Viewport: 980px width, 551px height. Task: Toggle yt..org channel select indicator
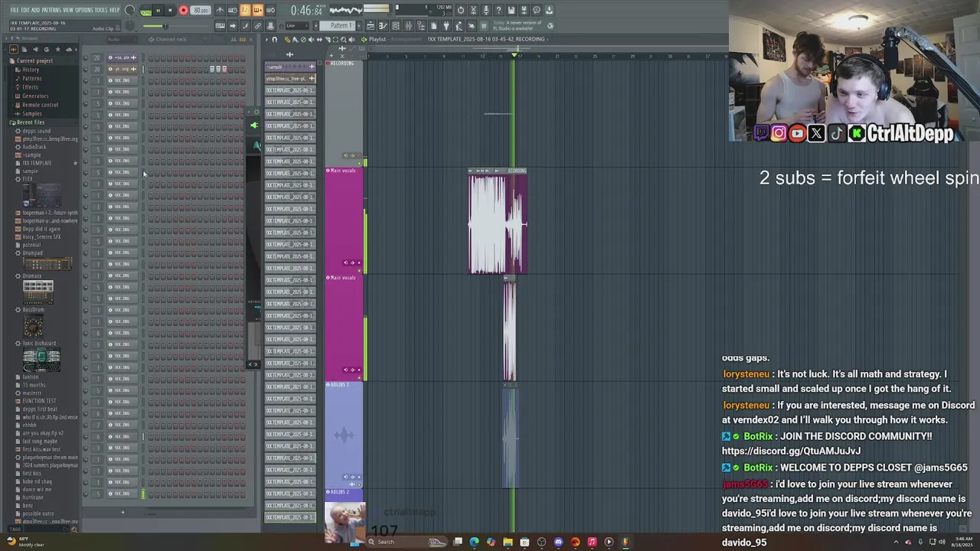point(143,70)
